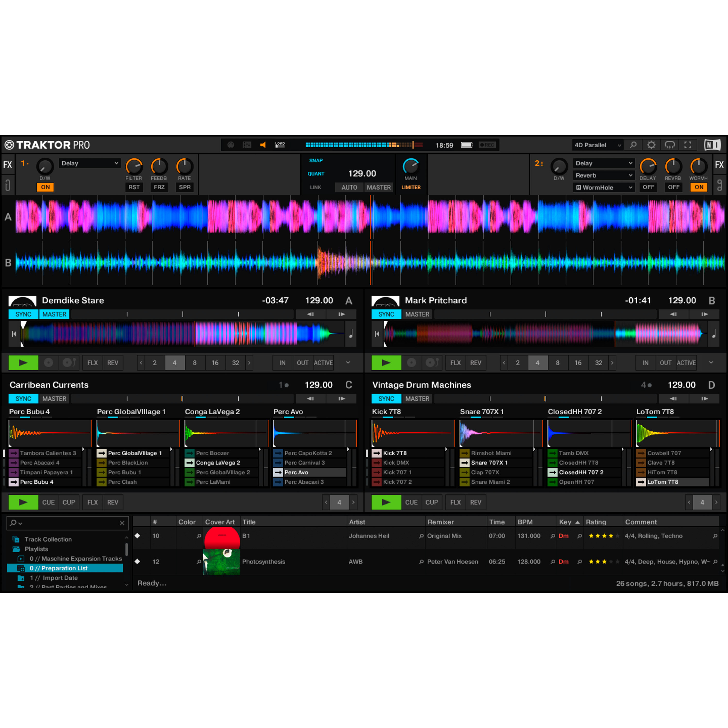
Task: Click the search magnifier beside Johannes Heil
Action: point(421,536)
